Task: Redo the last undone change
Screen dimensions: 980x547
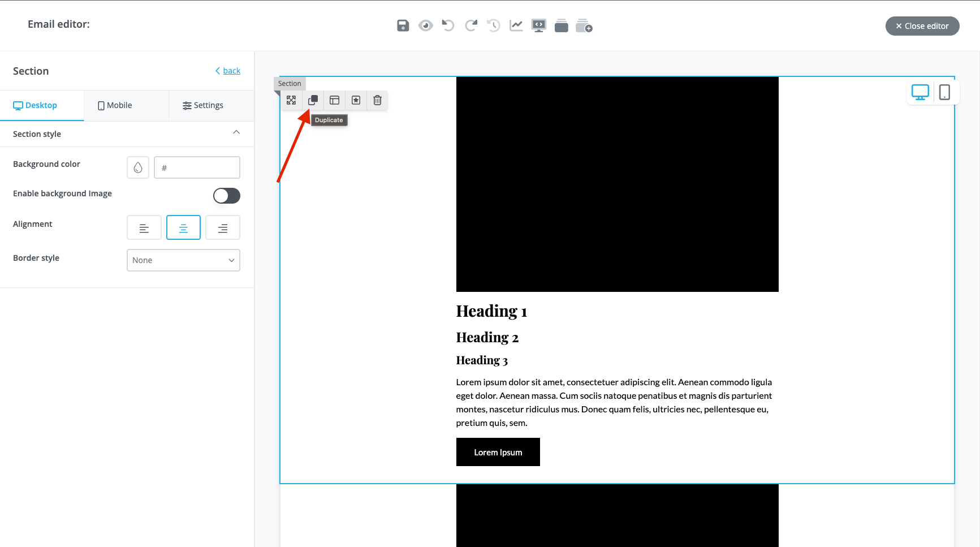Action: tap(471, 25)
